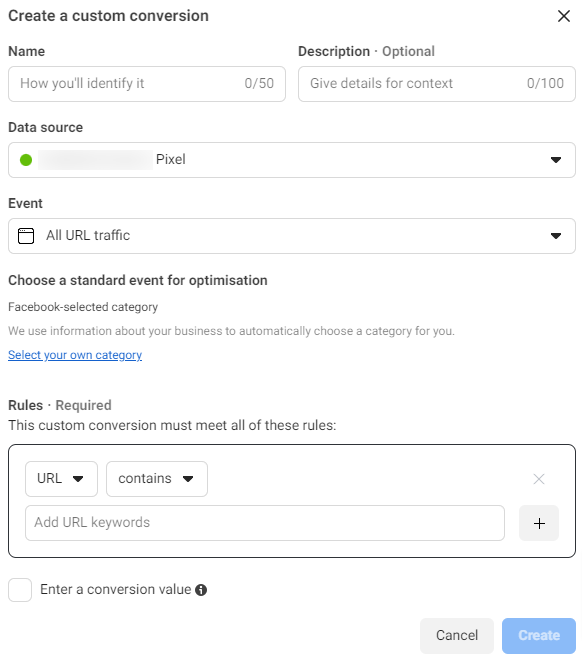Tick the Enter a conversion value checkbox
The width and height of the screenshot is (582, 658).
click(20, 590)
